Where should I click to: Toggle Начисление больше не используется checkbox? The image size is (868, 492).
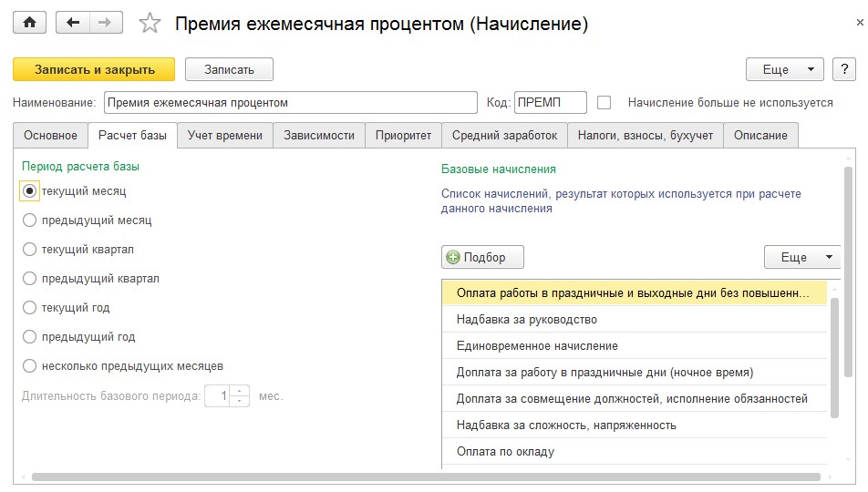(x=604, y=103)
